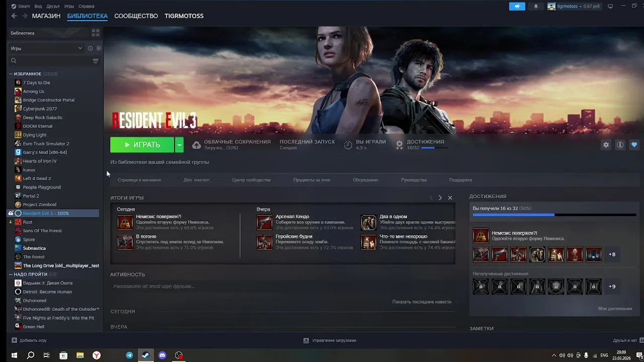This screenshot has height=362, width=644.
Task: Open Friends and chat
Action: [628, 340]
